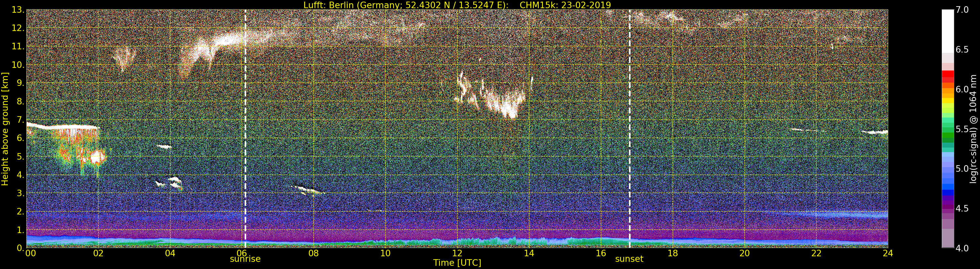Click the 12 hour tick on the time axis
This screenshot has height=269, width=980.
pyautogui.click(x=457, y=253)
